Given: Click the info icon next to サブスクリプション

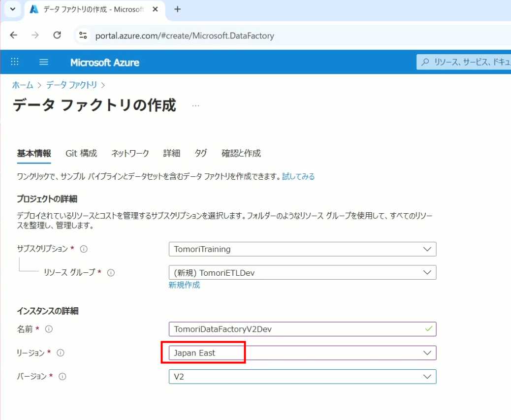Looking at the screenshot, I should point(84,249).
